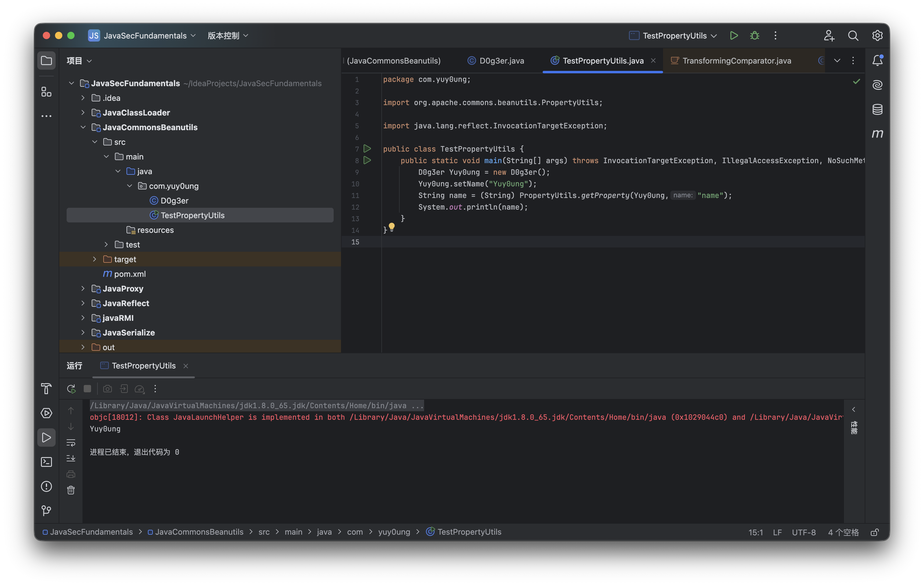Open the Maven tool window icon
Image resolution: width=924 pixels, height=586 pixels.
pyautogui.click(x=877, y=134)
